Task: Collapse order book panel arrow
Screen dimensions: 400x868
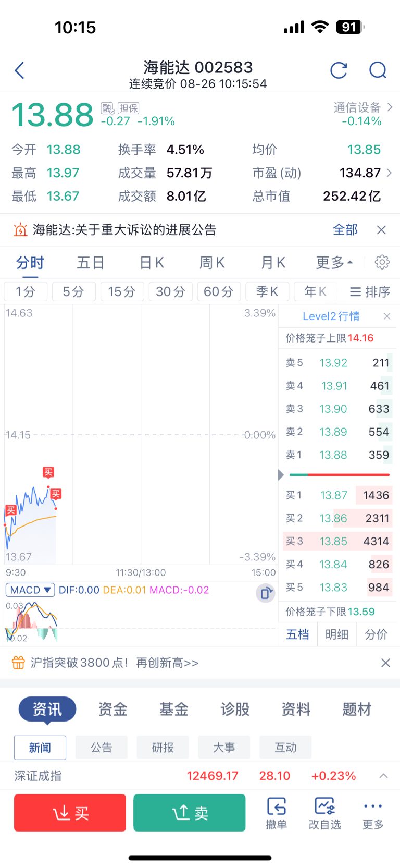Action: point(281,475)
